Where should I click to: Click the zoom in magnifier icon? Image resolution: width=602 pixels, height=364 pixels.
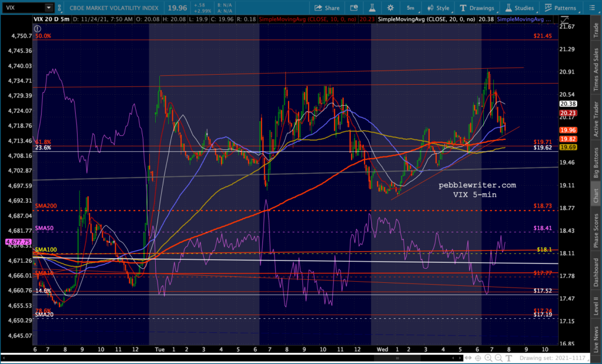coord(488,358)
